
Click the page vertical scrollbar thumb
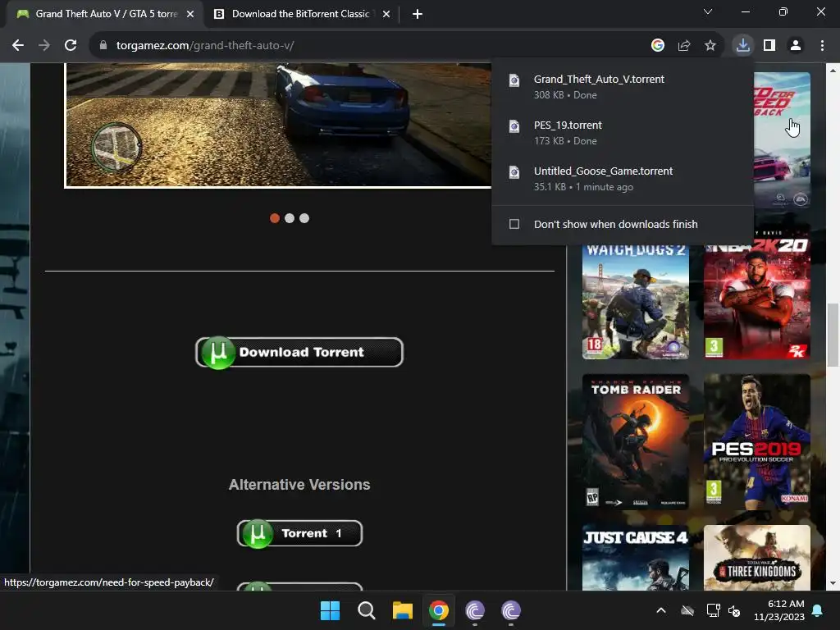click(833, 335)
